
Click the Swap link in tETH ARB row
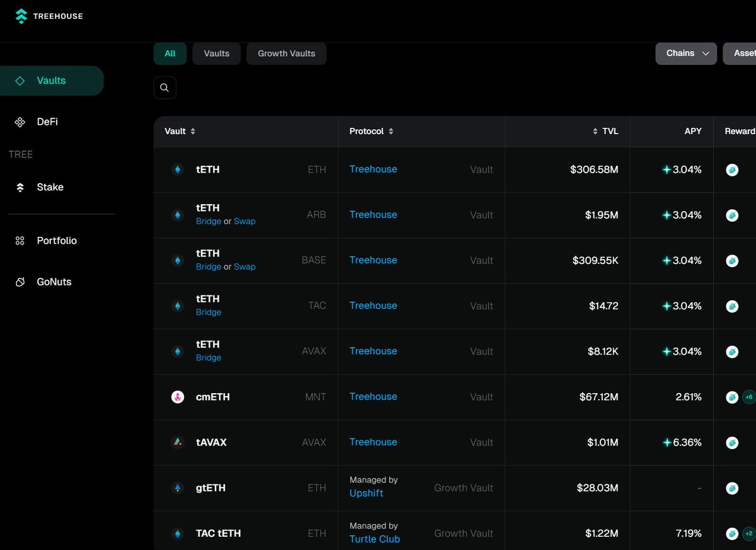(244, 221)
